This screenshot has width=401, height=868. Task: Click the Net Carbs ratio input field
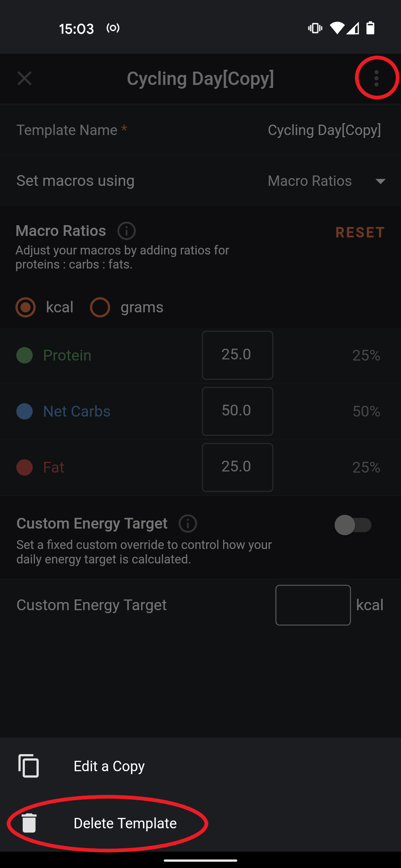[237, 411]
